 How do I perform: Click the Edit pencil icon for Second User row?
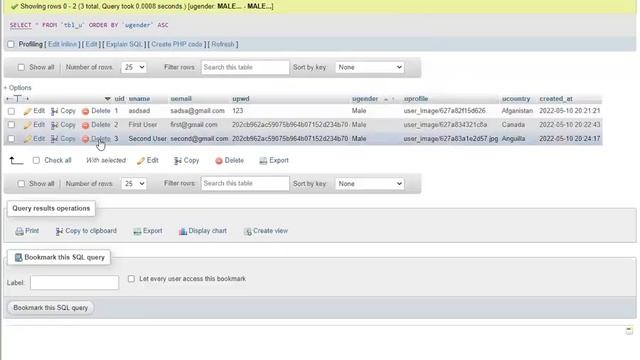pyautogui.click(x=27, y=139)
